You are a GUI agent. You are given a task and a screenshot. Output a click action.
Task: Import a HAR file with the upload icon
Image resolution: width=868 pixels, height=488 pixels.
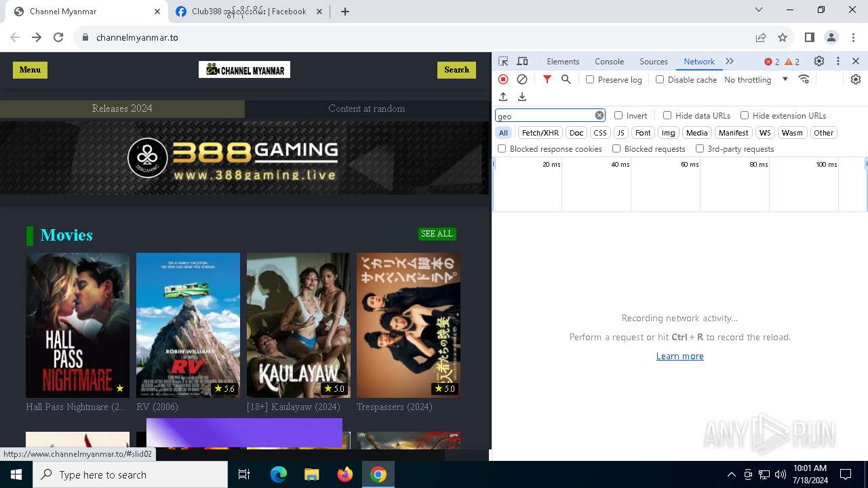pos(503,97)
